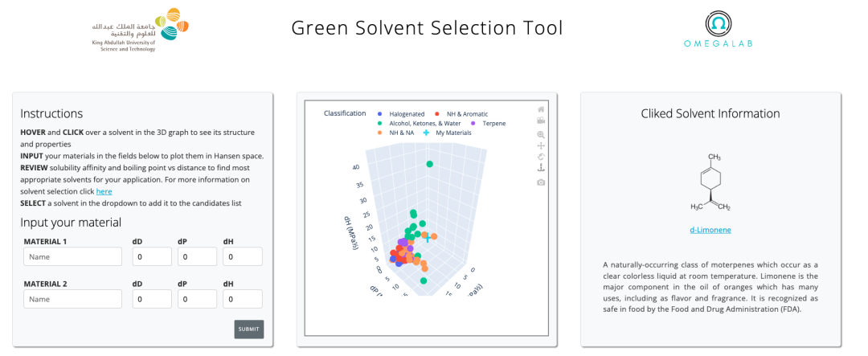Image resolution: width=868 pixels, height=356 pixels.
Task: Click the video camera reset-view icon
Action: tap(541, 121)
